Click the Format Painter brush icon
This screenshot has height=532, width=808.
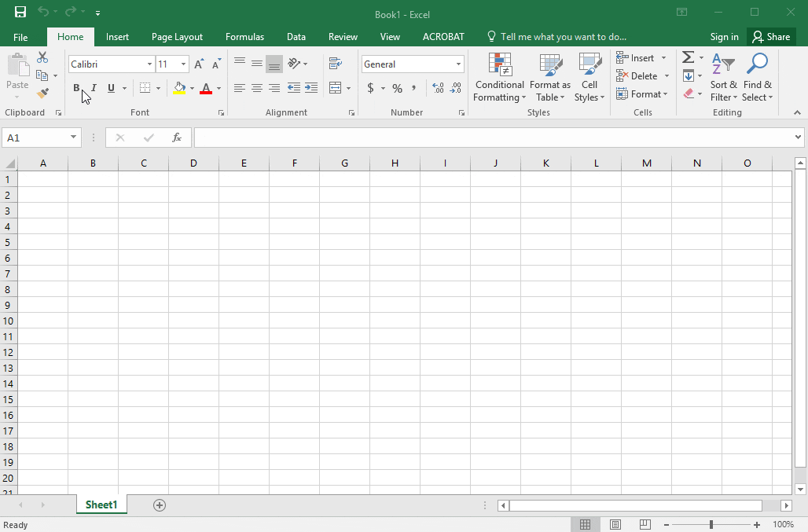click(42, 94)
